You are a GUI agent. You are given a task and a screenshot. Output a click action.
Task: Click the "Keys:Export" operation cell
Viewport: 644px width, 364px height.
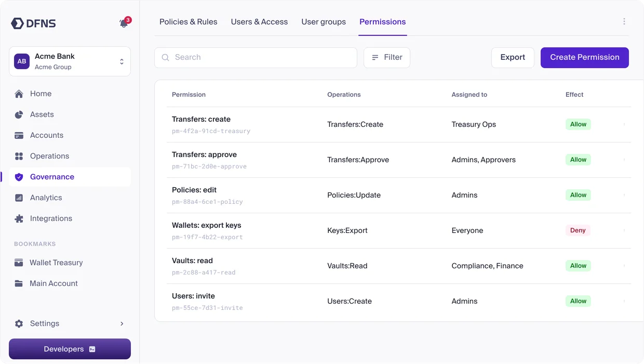coord(347,230)
